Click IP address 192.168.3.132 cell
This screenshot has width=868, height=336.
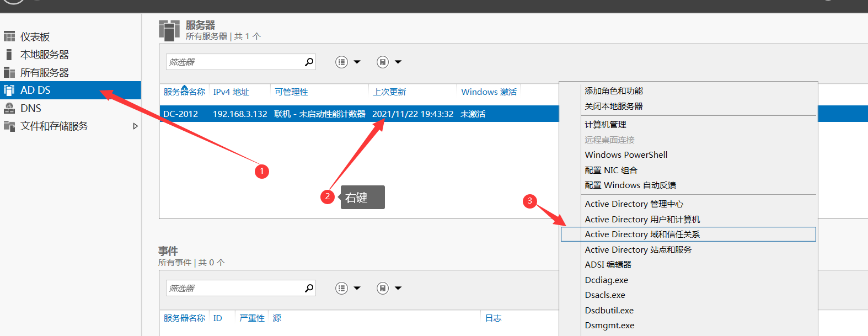click(x=240, y=114)
